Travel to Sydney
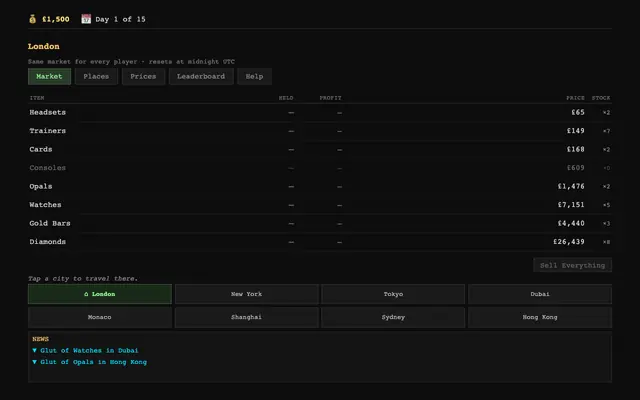 pyautogui.click(x=393, y=317)
